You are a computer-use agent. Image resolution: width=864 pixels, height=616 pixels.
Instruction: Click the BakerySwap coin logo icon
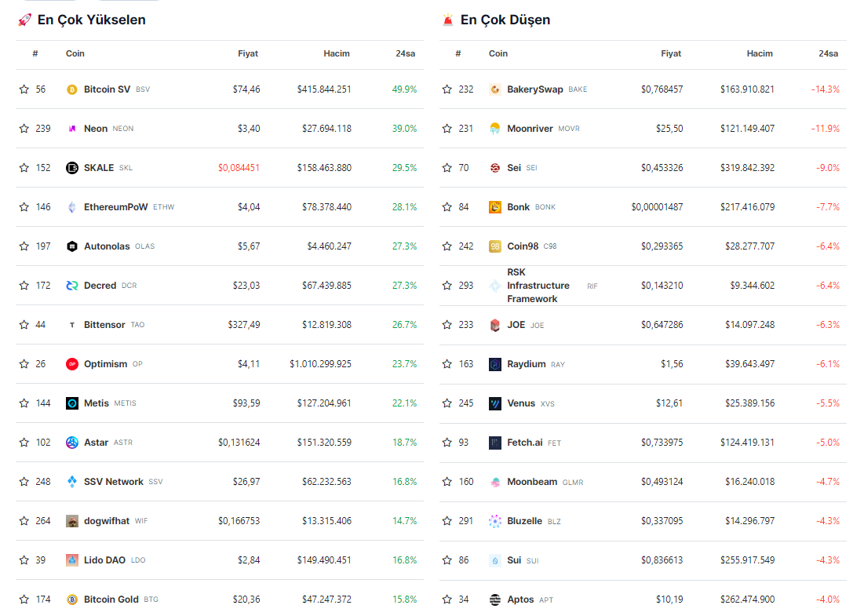495,89
